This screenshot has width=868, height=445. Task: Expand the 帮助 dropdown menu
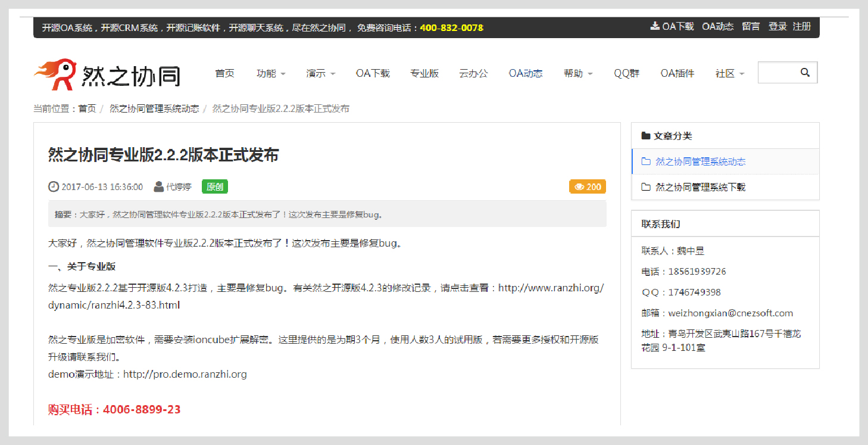pyautogui.click(x=578, y=73)
